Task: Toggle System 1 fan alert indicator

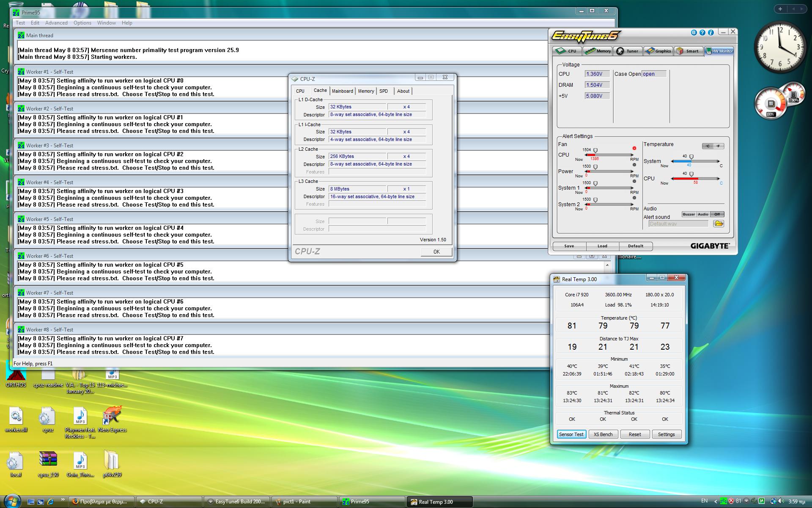Action: (x=634, y=181)
